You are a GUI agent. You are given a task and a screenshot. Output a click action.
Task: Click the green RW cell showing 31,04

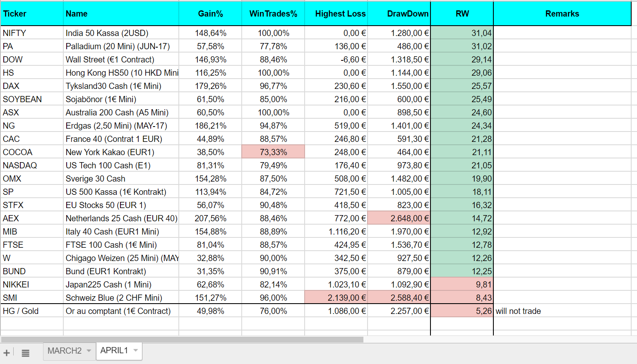coord(462,33)
